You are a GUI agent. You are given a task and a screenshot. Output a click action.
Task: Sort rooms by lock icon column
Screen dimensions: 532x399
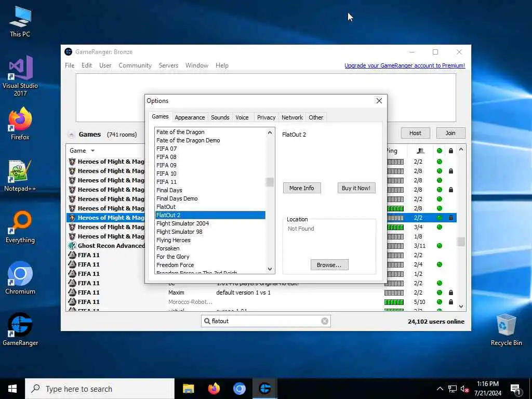[x=450, y=151]
